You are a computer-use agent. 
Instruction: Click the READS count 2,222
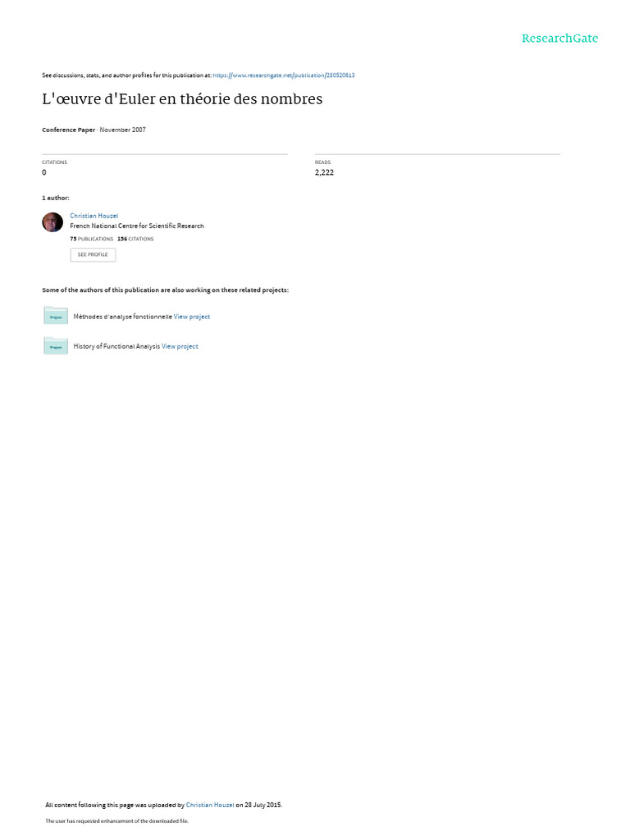pyautogui.click(x=324, y=172)
